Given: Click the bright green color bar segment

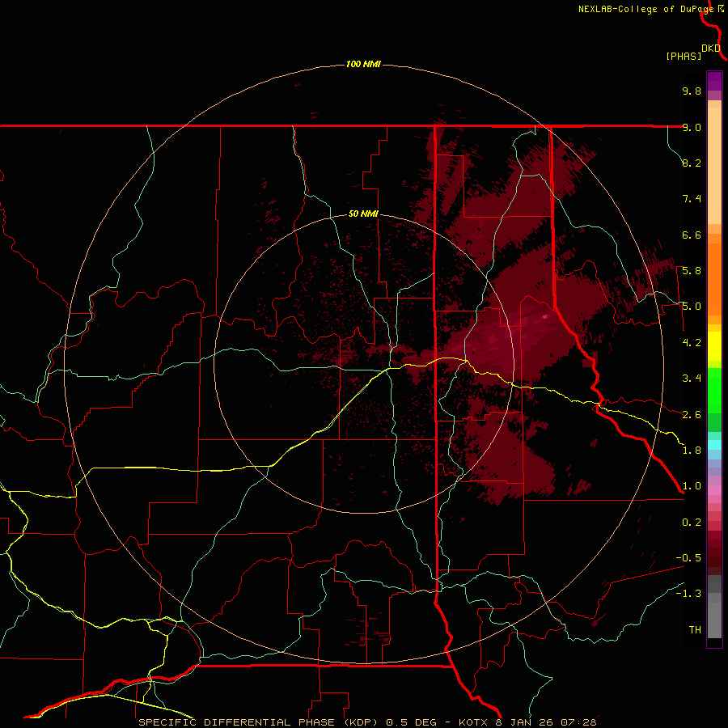Looking at the screenshot, I should [714, 390].
